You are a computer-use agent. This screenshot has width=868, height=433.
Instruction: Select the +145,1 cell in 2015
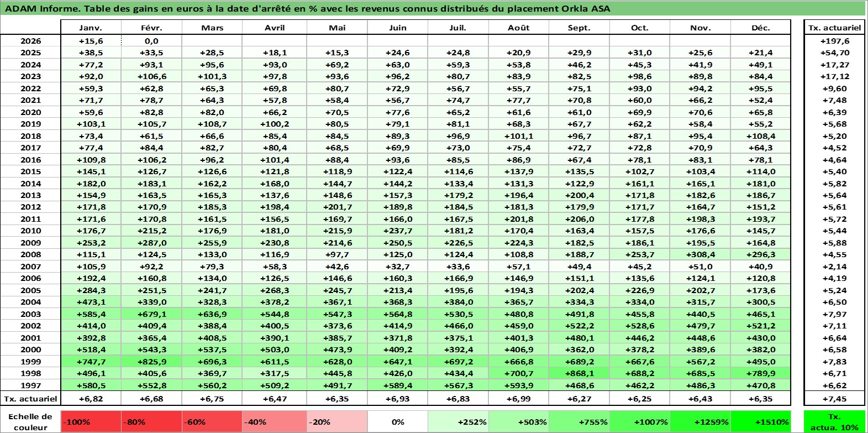point(91,171)
